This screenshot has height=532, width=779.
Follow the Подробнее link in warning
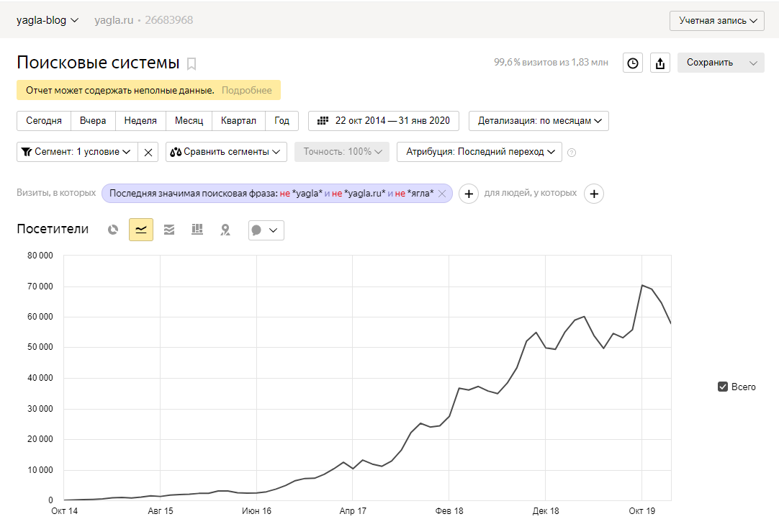pyautogui.click(x=247, y=90)
